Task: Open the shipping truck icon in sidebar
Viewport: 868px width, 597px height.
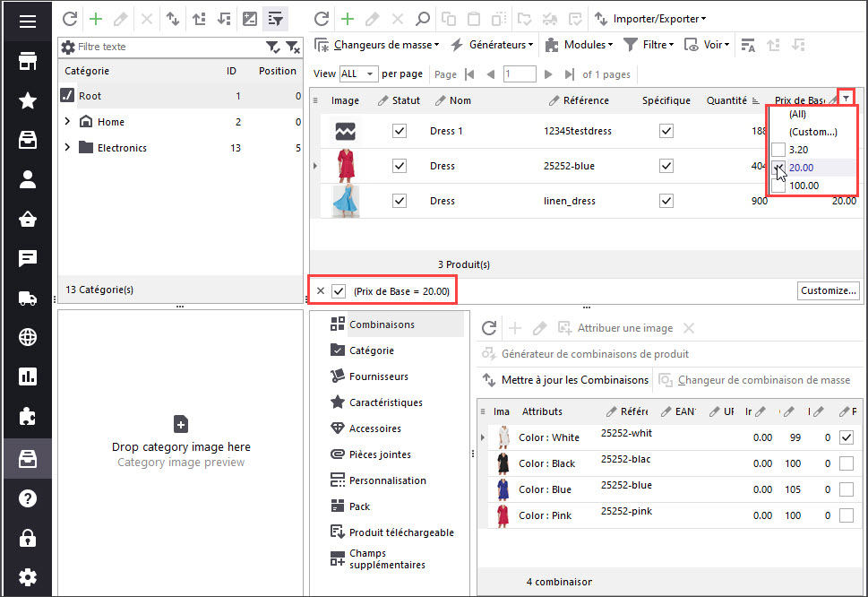Action: 27,298
